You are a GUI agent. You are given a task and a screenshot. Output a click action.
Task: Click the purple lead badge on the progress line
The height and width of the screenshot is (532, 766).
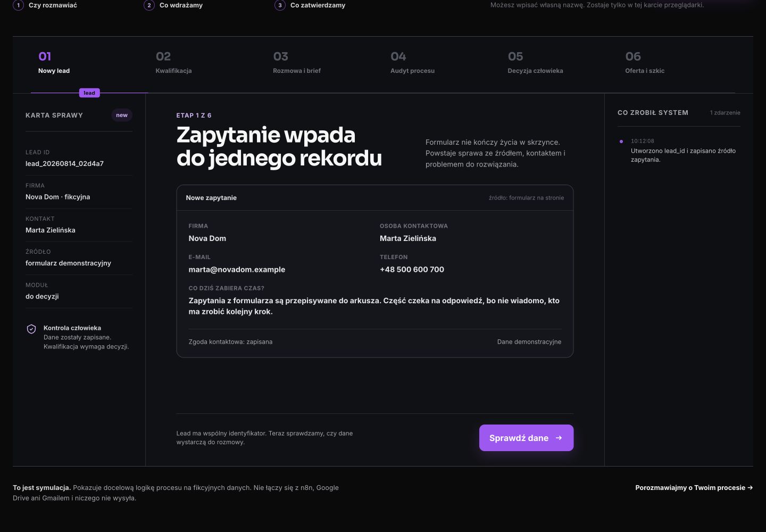click(x=89, y=93)
